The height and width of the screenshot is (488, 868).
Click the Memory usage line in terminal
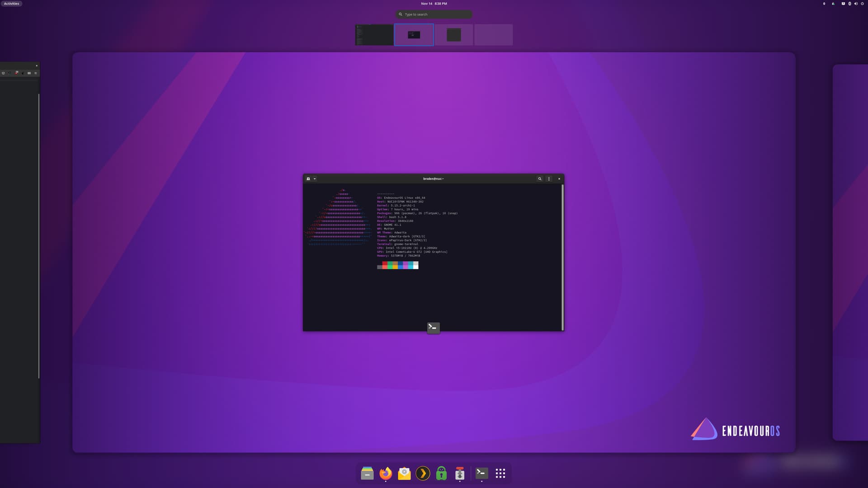point(398,256)
